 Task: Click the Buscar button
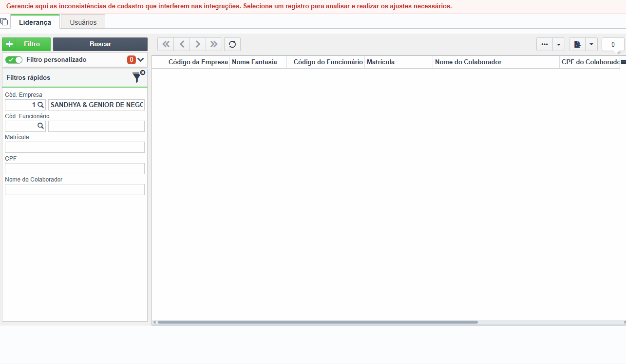100,44
